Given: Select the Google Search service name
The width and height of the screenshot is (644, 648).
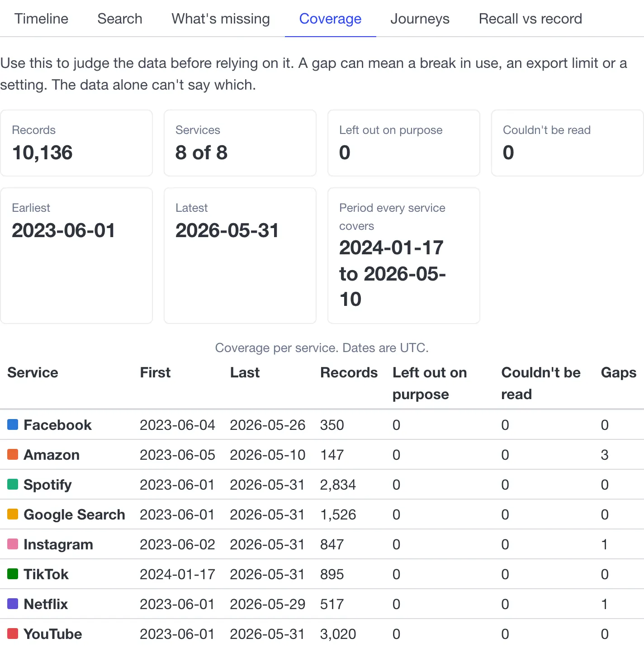Looking at the screenshot, I should [74, 515].
